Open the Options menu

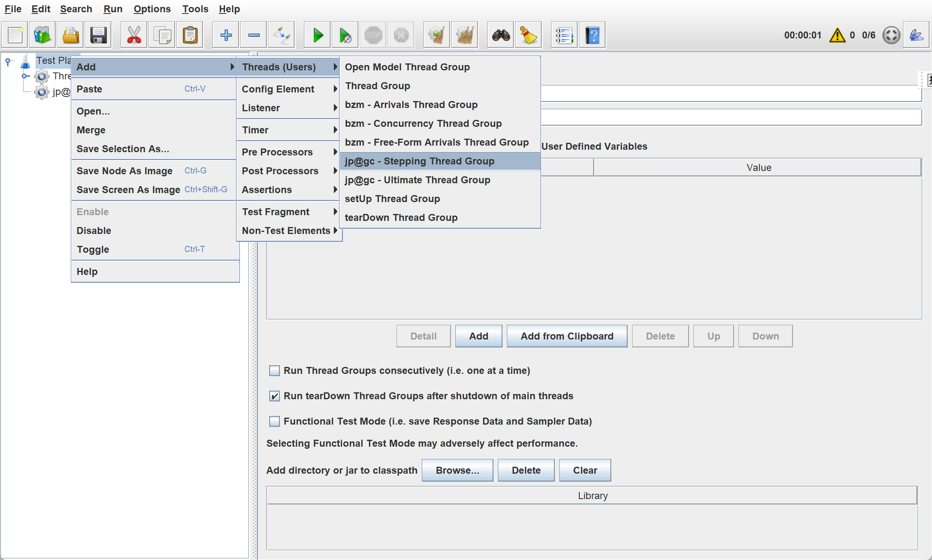(152, 9)
